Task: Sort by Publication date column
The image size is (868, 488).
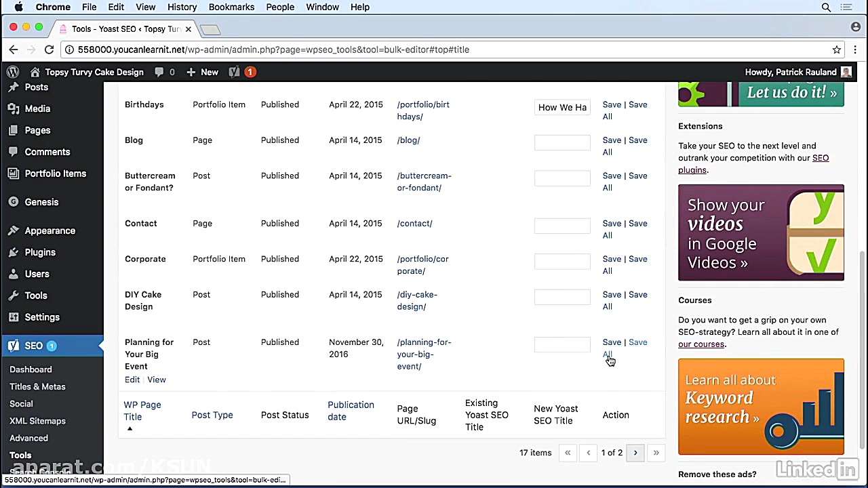Action: tap(351, 411)
